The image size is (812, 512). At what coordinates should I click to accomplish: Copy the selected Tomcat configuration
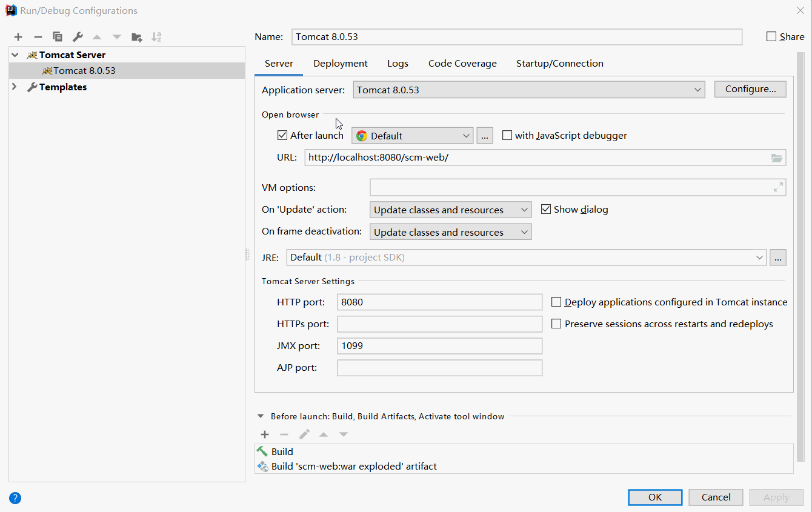(x=57, y=36)
